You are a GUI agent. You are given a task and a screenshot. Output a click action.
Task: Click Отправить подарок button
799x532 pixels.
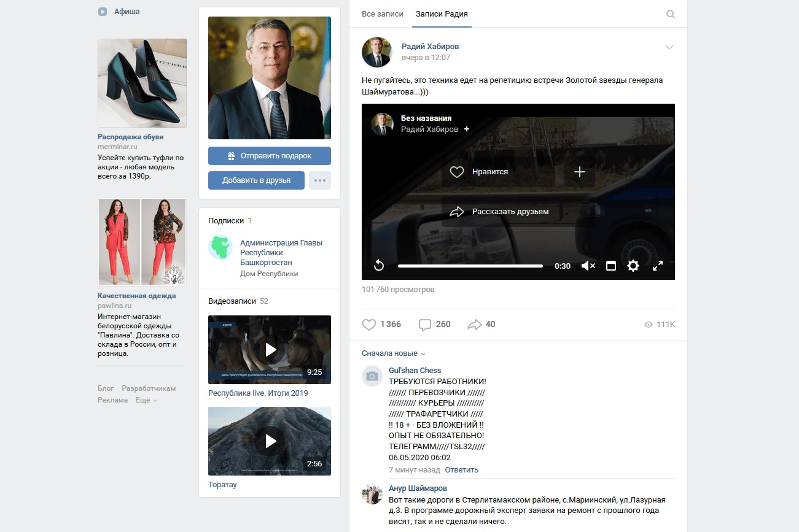click(269, 156)
